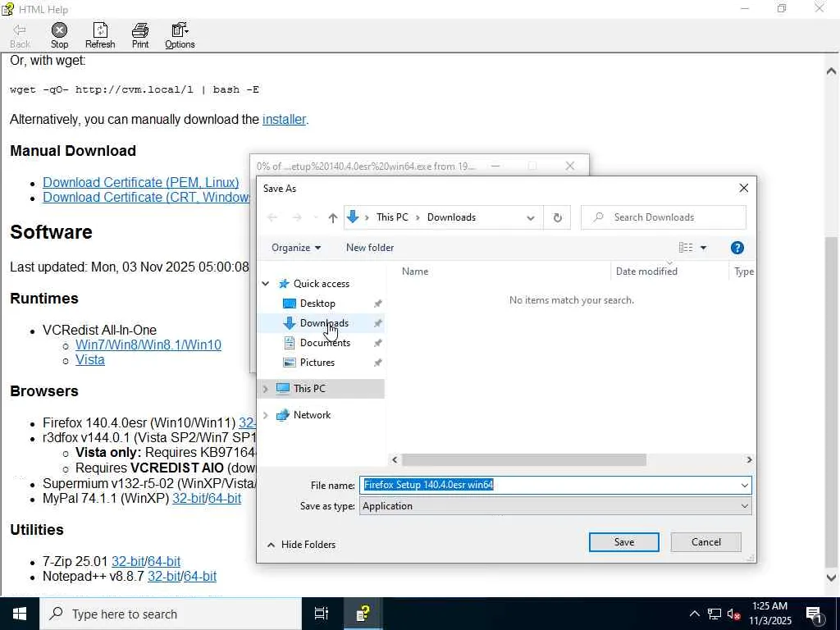Click the Type here to search box
Screen dimensions: 840x630
171,614
